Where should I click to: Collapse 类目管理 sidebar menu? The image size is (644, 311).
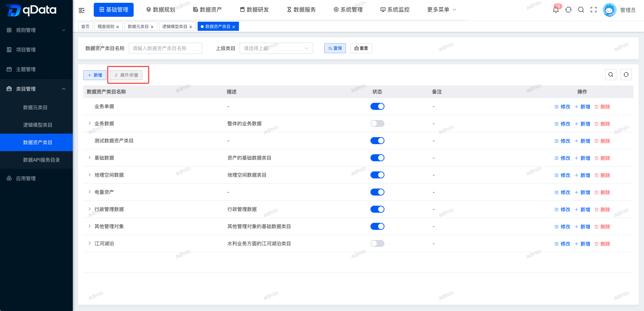coord(36,89)
